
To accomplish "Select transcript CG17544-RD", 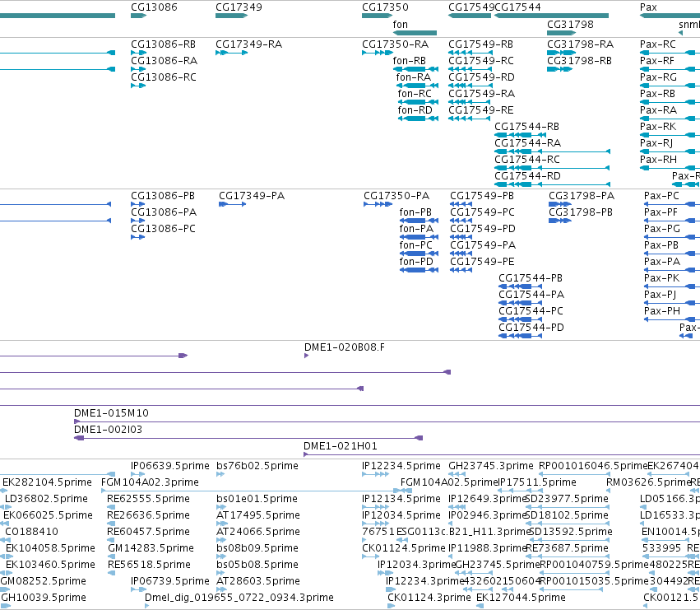I will pyautogui.click(x=528, y=176).
